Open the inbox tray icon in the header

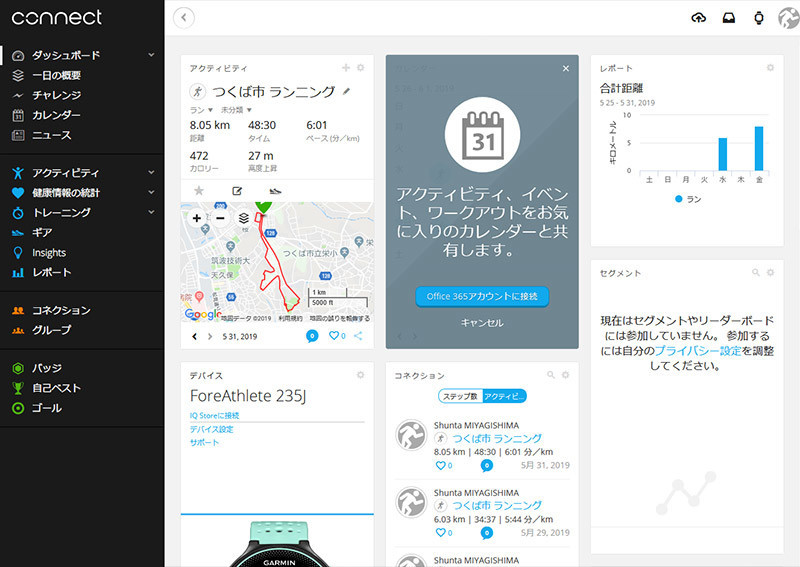coord(729,18)
